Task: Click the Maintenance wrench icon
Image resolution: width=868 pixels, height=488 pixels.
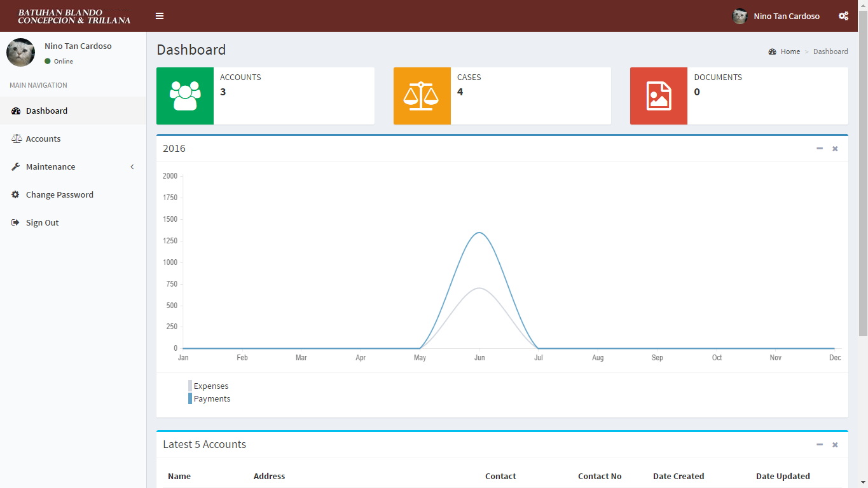Action: [x=16, y=166]
